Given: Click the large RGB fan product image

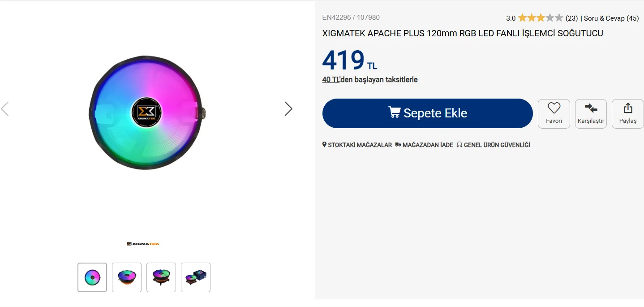Looking at the screenshot, I should (x=146, y=112).
